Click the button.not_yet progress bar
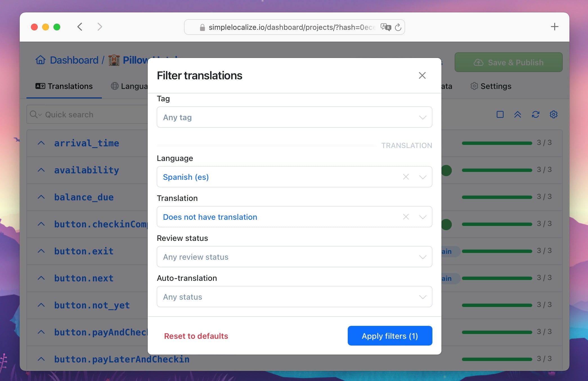 (497, 305)
